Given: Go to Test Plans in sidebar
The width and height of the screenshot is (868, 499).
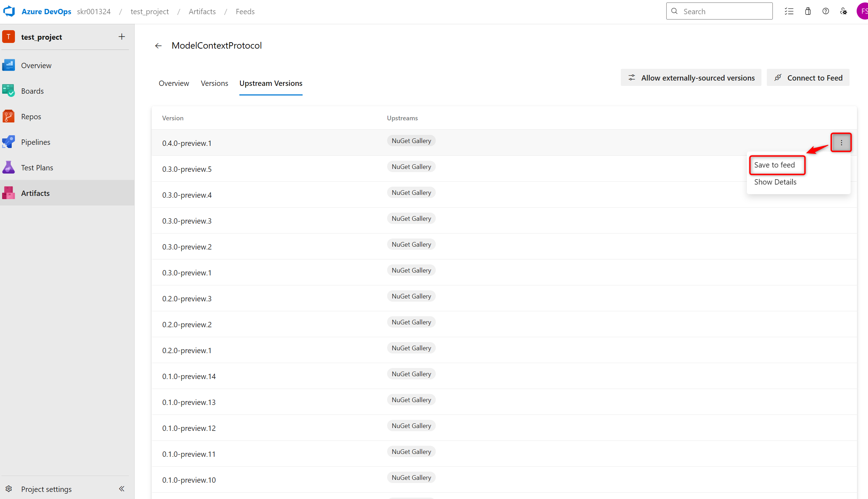Looking at the screenshot, I should click(37, 167).
